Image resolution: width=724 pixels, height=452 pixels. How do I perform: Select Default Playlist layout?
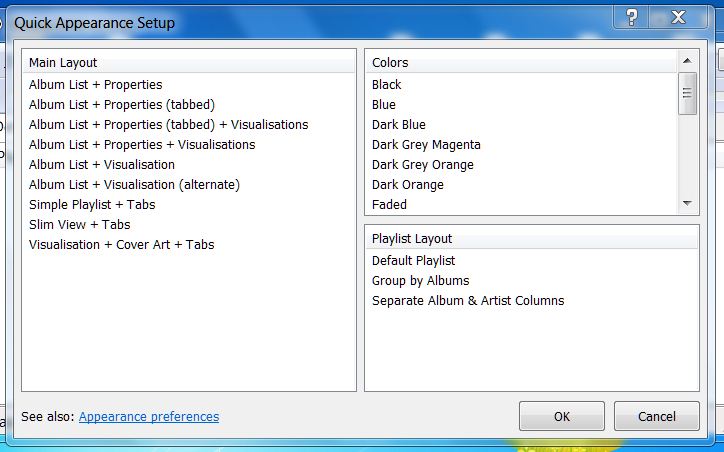[413, 261]
